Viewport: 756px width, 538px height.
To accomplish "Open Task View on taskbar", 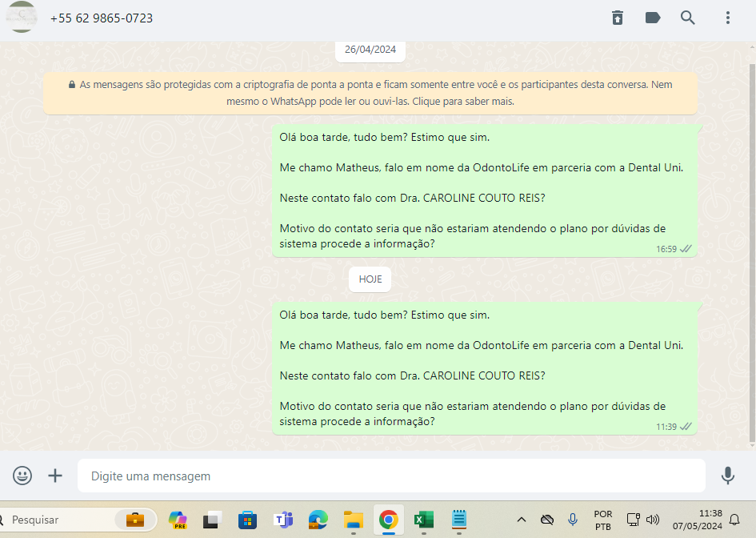I will click(x=212, y=520).
